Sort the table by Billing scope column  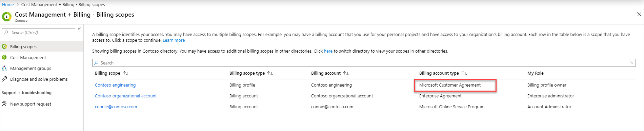pos(126,73)
